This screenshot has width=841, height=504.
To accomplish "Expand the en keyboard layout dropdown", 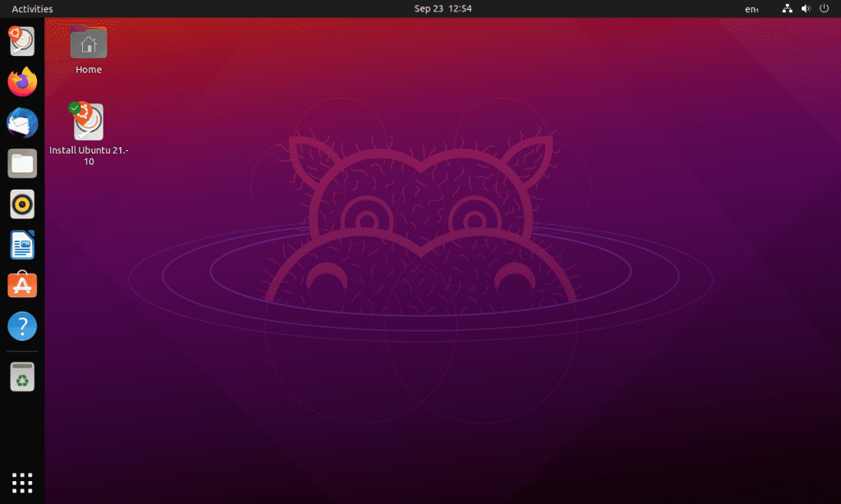I will pos(751,9).
